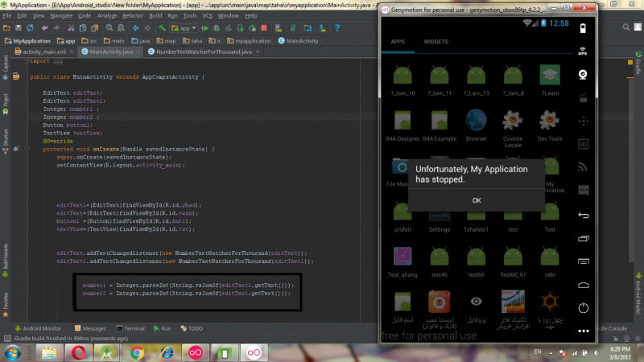
Task: Open the Run tool window
Action: (163, 328)
